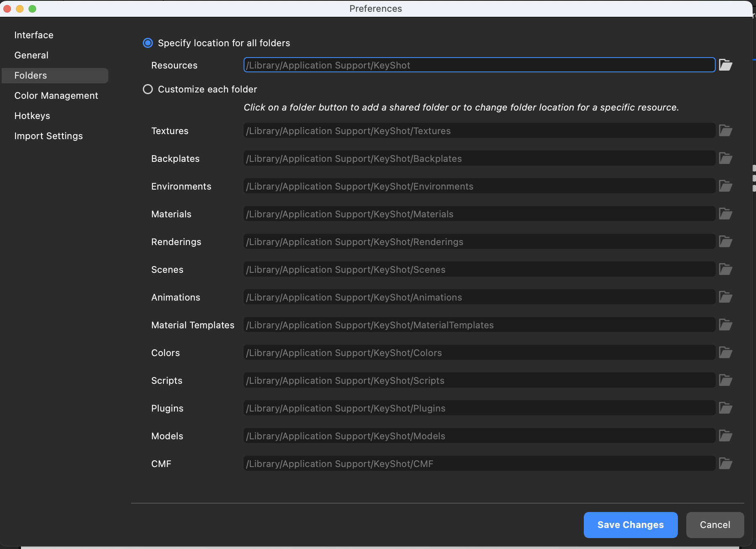The width and height of the screenshot is (756, 549).
Task: Cancel the preferences dialog
Action: [715, 525]
